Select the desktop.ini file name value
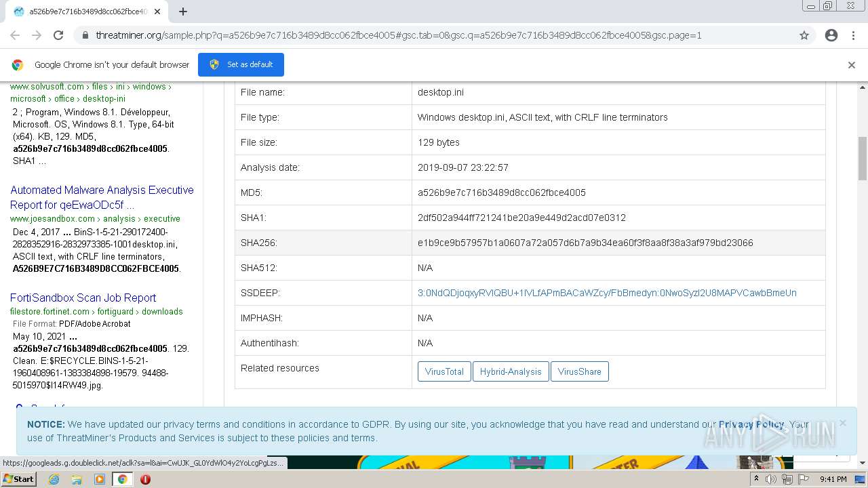868x488 pixels. pyautogui.click(x=441, y=92)
